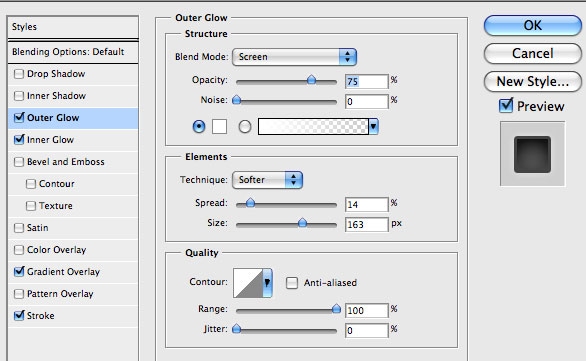Click the Size value field
586x361 pixels.
pos(367,225)
